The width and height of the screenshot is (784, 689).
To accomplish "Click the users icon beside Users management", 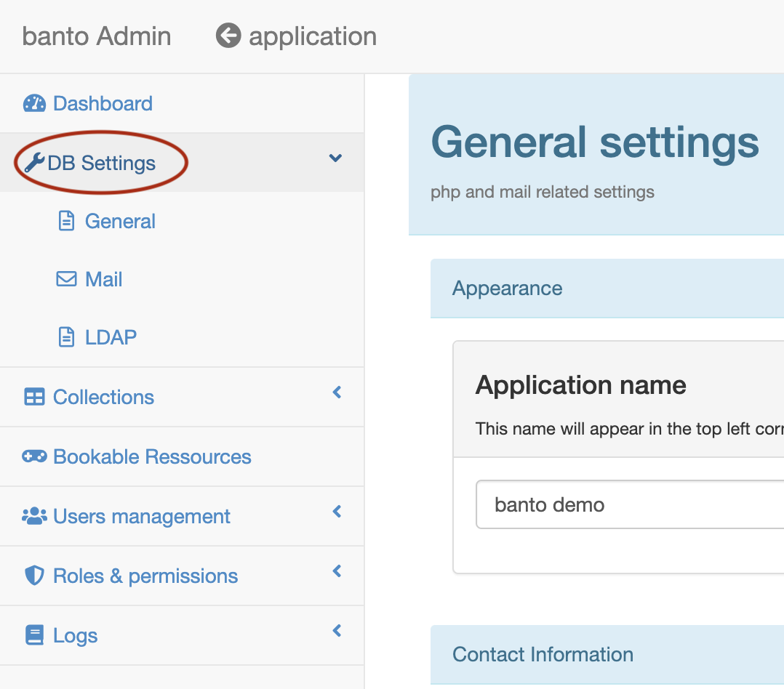I will [x=36, y=516].
